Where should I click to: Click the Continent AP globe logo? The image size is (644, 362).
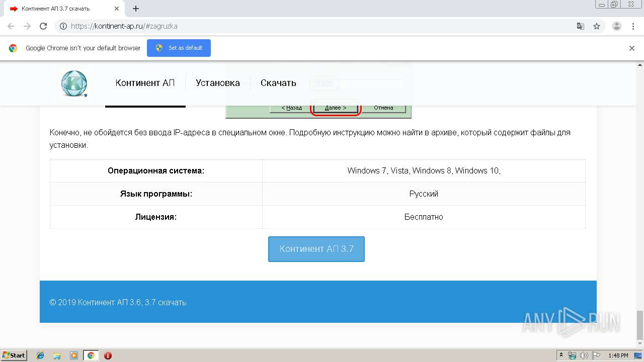[74, 83]
